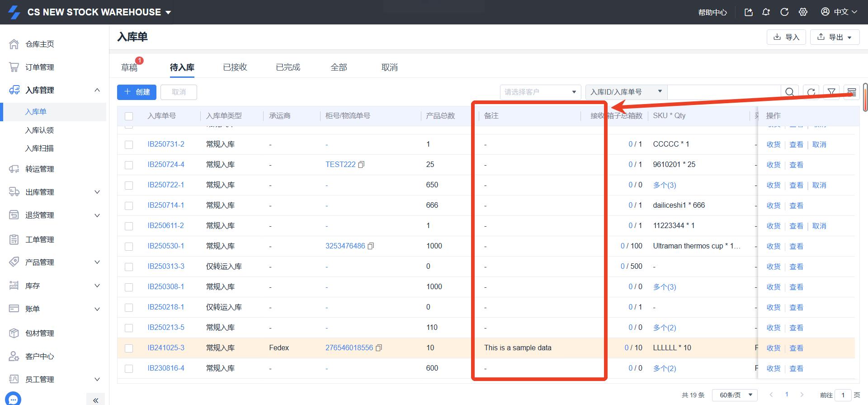Click the 创建 button
The width and height of the screenshot is (868, 405).
click(x=137, y=92)
